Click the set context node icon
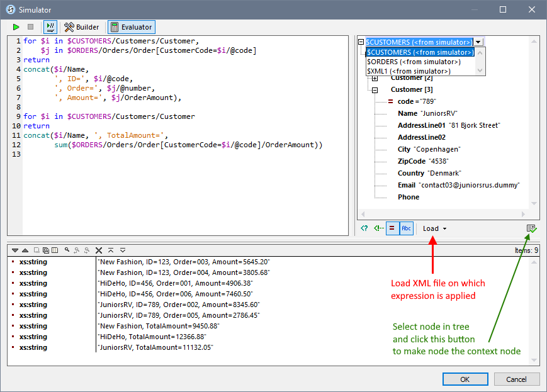This screenshot has height=392, width=547. click(531, 228)
